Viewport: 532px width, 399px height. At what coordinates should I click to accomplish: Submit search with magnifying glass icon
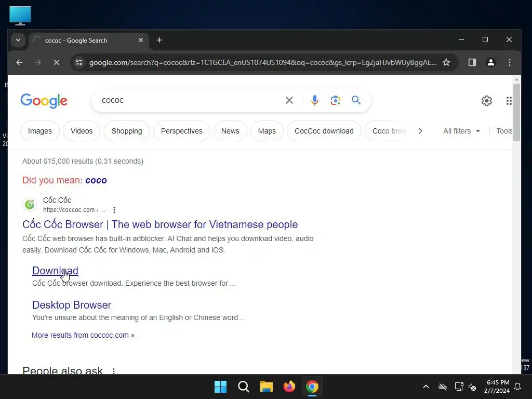[x=356, y=100]
